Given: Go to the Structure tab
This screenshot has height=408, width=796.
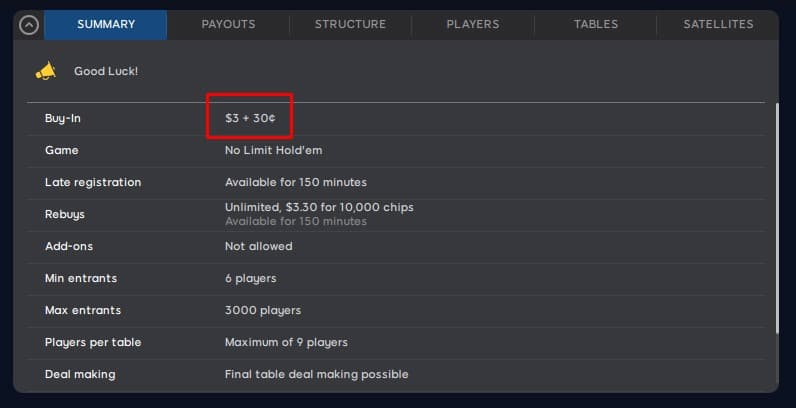Looking at the screenshot, I should click(350, 25).
